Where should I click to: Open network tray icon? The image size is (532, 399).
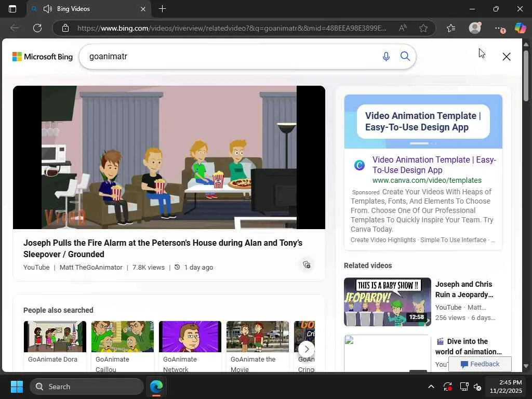[464, 387]
